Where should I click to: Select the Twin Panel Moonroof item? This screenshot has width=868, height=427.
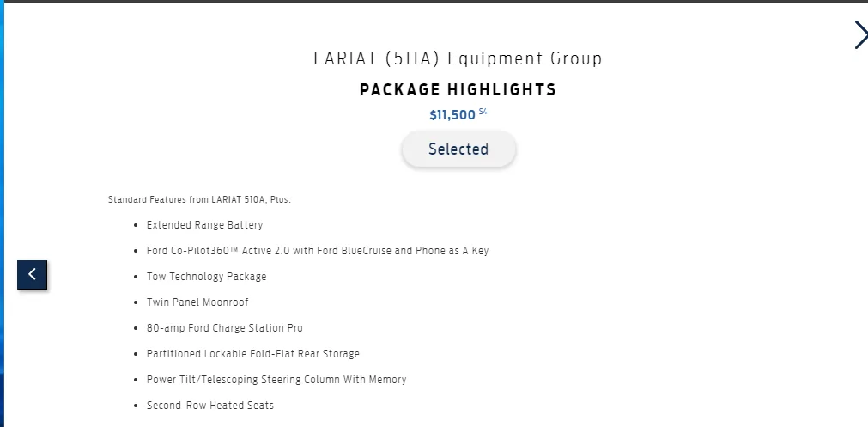[x=197, y=302]
